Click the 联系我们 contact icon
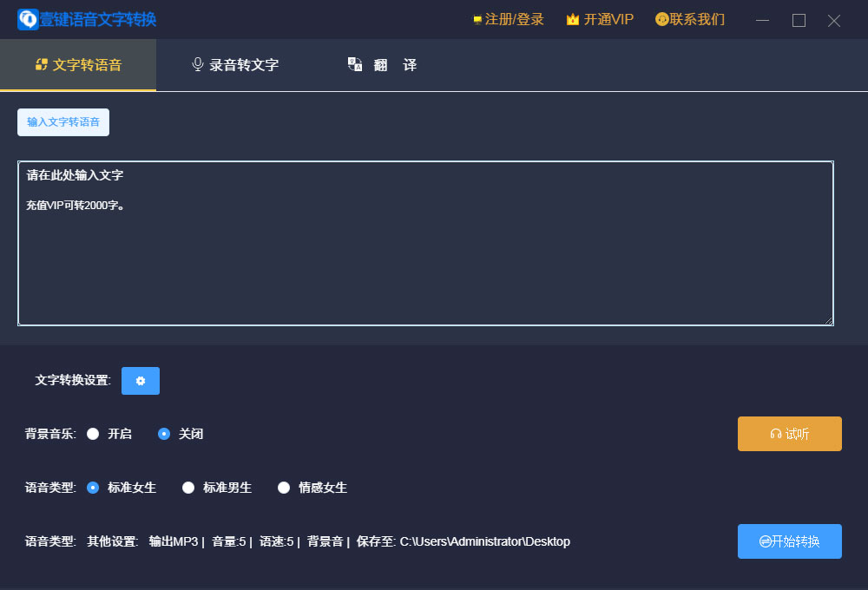Image resolution: width=868 pixels, height=590 pixels. click(662, 19)
